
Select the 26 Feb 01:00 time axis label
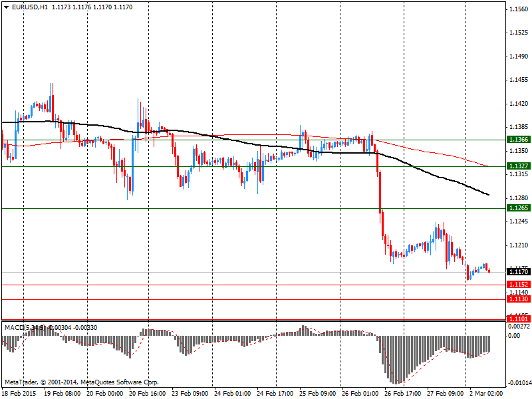[360, 393]
